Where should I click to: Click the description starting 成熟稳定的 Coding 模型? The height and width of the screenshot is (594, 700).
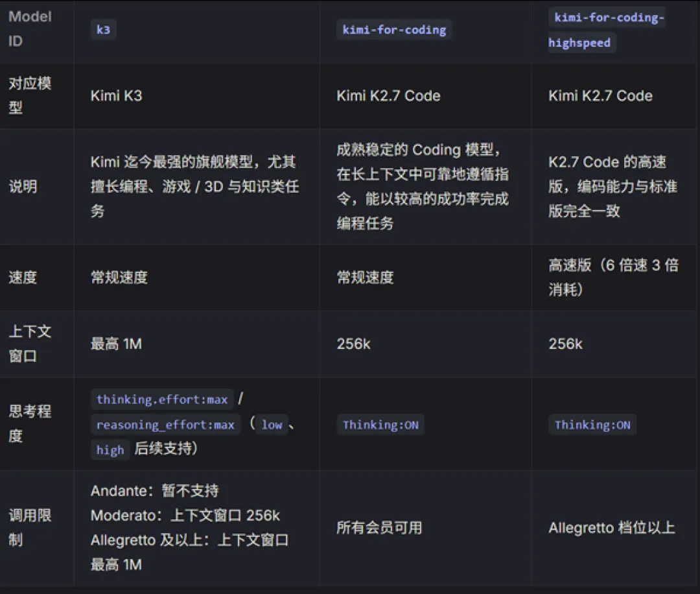(423, 186)
